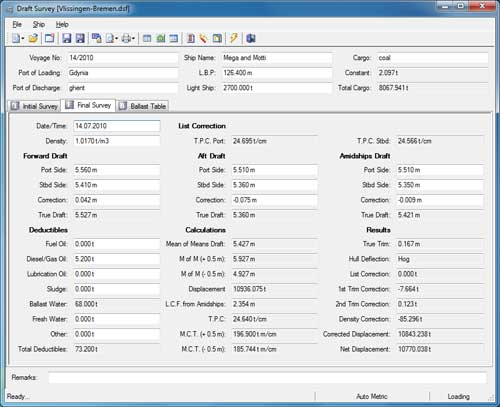Screen dimensions: 500x407
Task: Switch to the Initial Survey tab
Action: click(x=34, y=106)
